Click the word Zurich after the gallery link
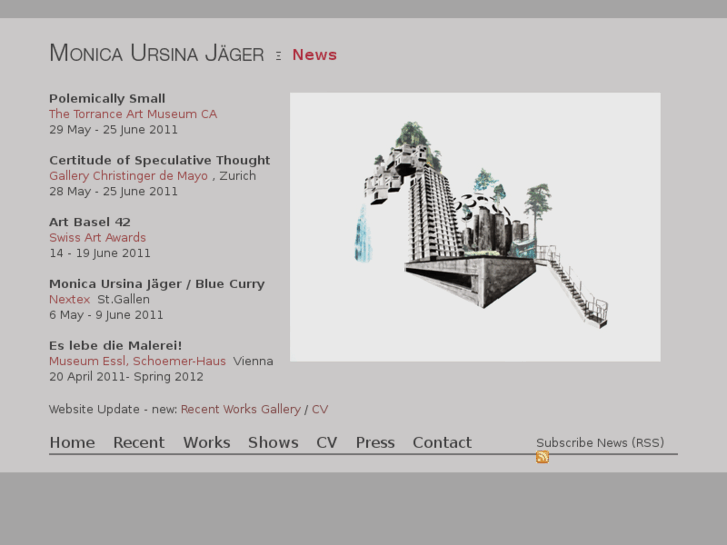The height and width of the screenshot is (545, 727). (237, 176)
